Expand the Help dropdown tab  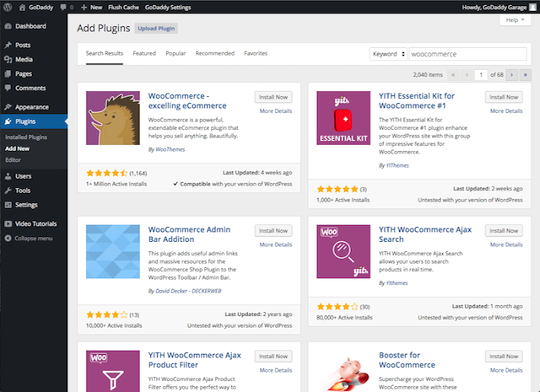pyautogui.click(x=515, y=20)
